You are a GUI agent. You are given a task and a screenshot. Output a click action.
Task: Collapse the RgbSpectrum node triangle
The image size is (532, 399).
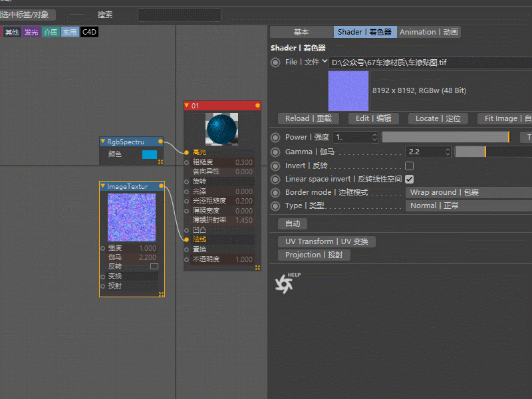click(103, 141)
